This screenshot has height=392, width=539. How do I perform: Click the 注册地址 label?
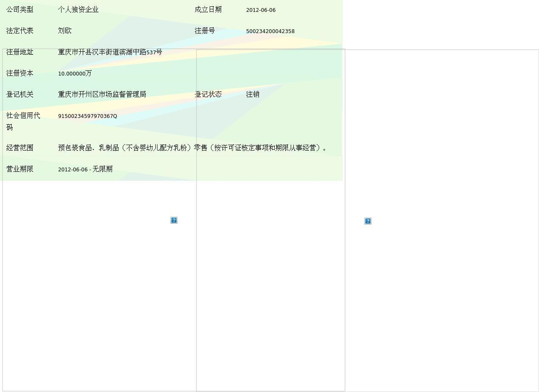coord(20,52)
